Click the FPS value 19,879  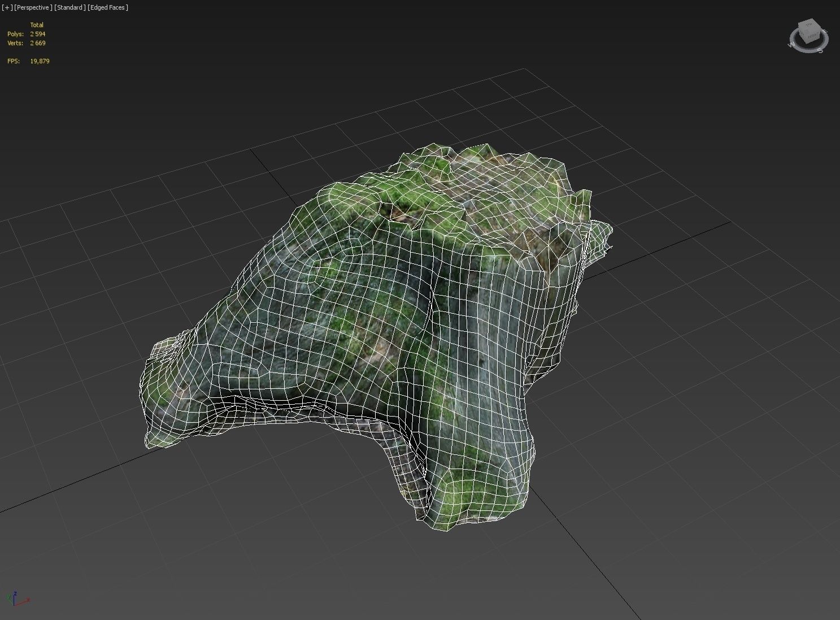tap(40, 61)
